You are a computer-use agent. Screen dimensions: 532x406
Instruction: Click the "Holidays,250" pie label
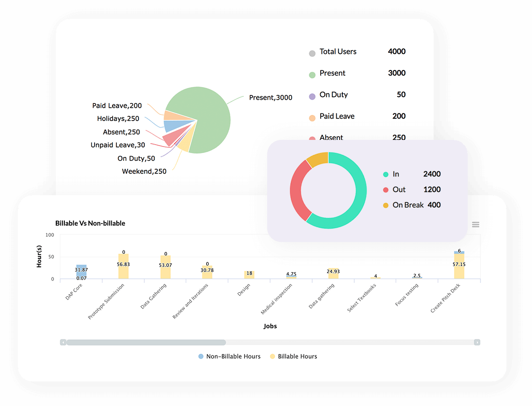pyautogui.click(x=118, y=119)
